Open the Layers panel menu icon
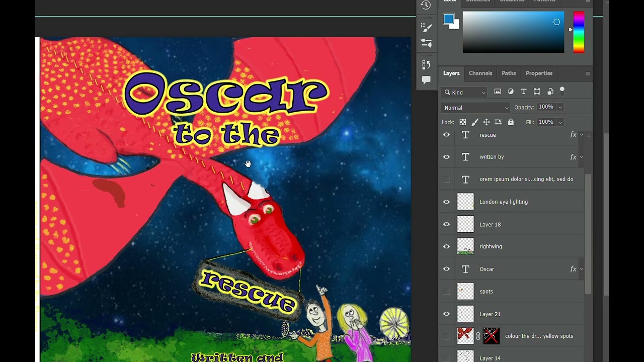Image resolution: width=644 pixels, height=362 pixels. [587, 73]
